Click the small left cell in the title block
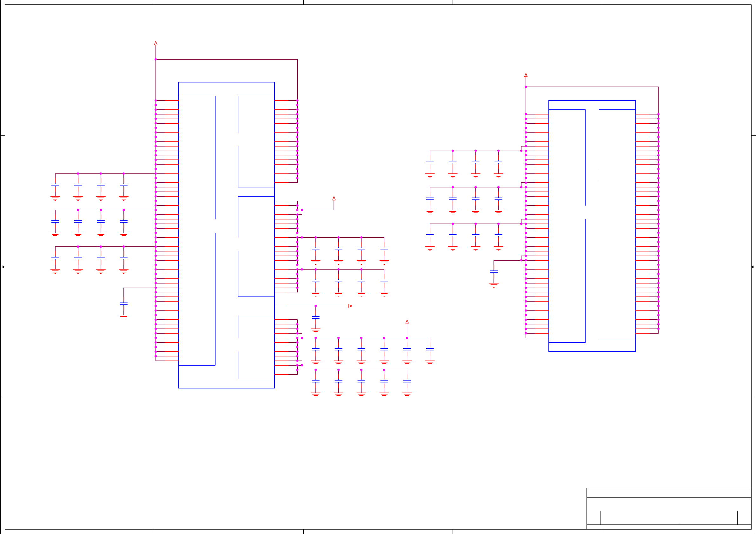 [x=593, y=518]
